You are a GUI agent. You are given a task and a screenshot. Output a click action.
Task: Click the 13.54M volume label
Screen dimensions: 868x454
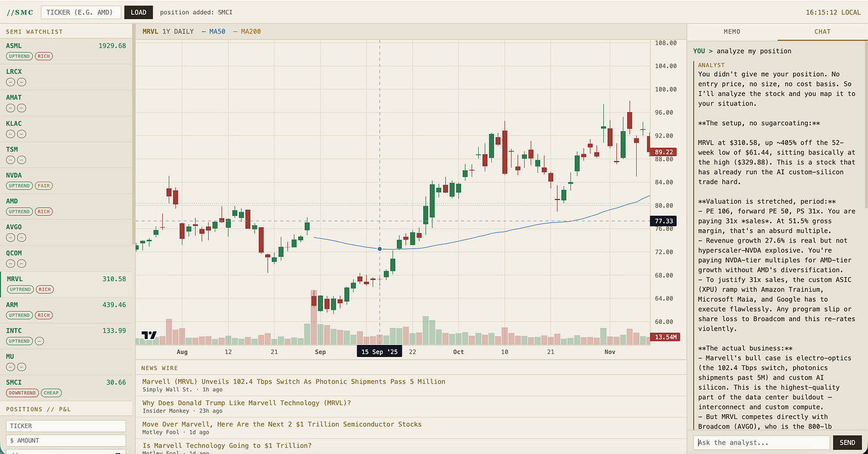coord(665,337)
